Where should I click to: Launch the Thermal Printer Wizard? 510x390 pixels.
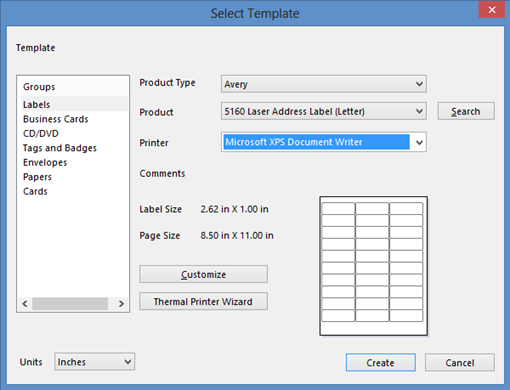pyautogui.click(x=203, y=301)
